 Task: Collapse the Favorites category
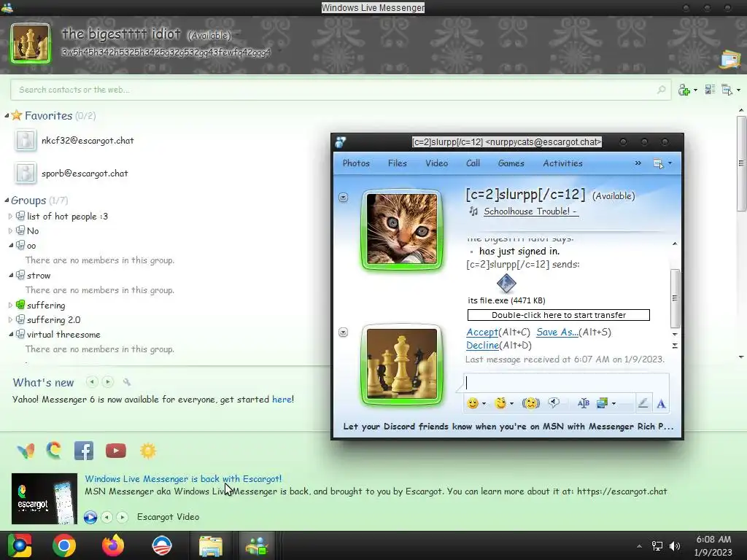click(x=7, y=116)
